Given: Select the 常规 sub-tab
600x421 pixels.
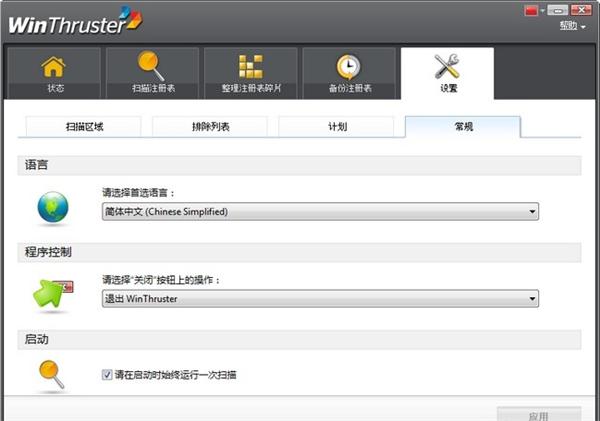Looking at the screenshot, I should coord(462,127).
